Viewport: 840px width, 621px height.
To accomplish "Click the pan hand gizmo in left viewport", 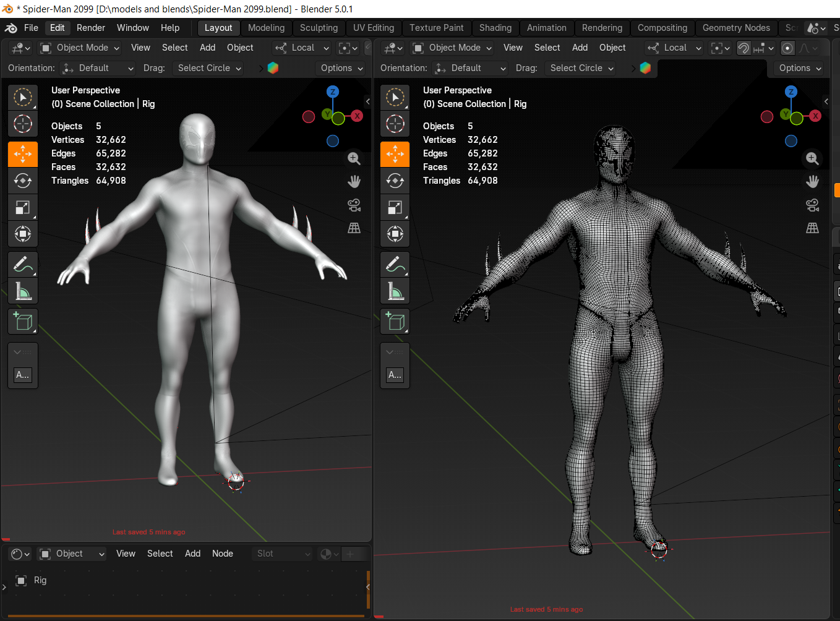I will pyautogui.click(x=354, y=182).
